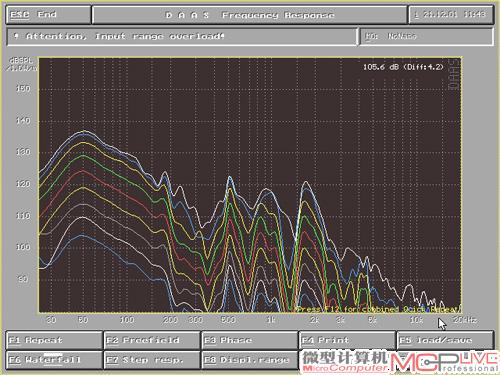
Task: Open F3 Phase view
Action: (x=249, y=340)
